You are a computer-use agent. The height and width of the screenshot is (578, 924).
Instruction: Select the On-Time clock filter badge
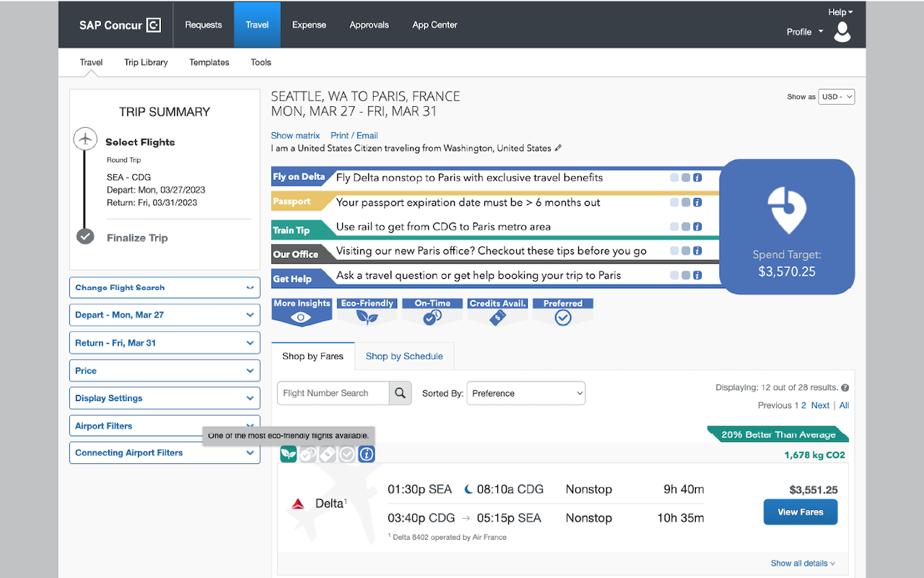click(432, 311)
